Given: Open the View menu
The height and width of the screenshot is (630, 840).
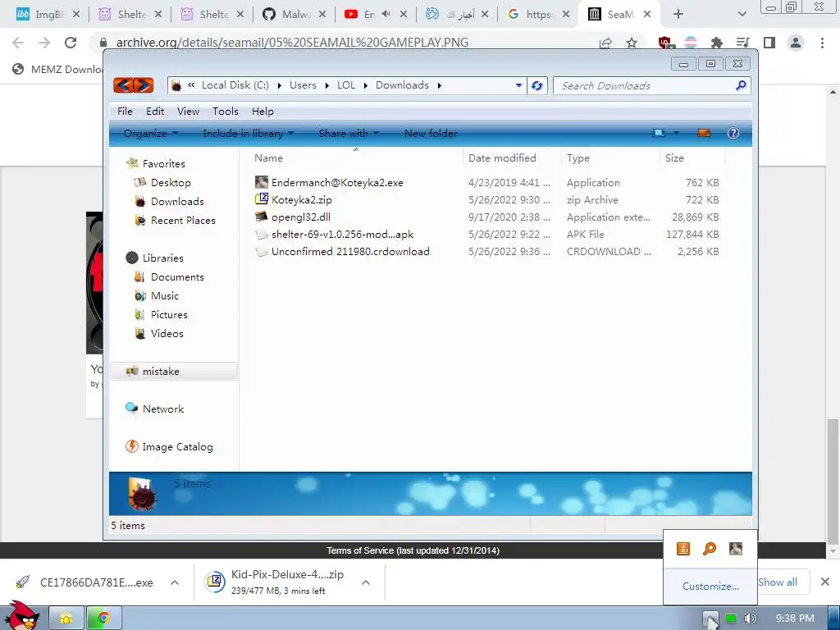Looking at the screenshot, I should coord(188,112).
